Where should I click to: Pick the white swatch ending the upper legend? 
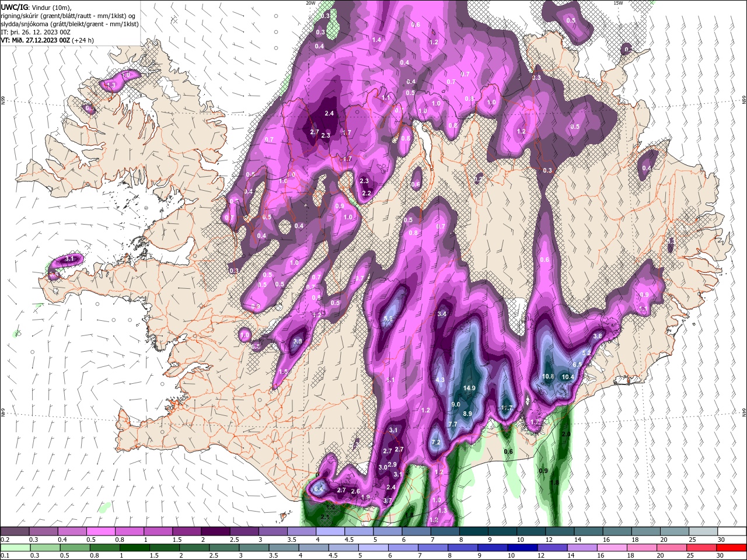(x=731, y=531)
